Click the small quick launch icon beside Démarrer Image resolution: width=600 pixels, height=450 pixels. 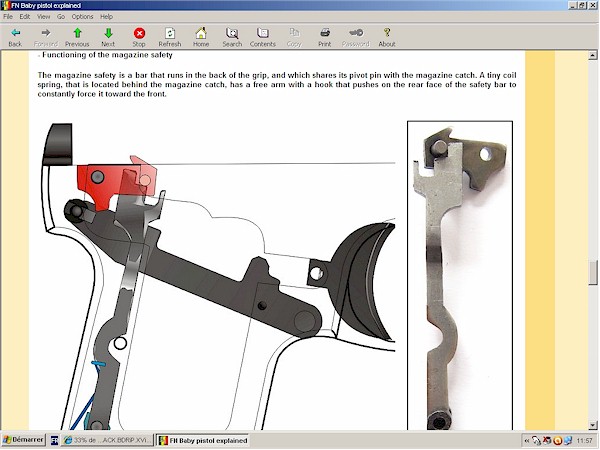point(54,440)
